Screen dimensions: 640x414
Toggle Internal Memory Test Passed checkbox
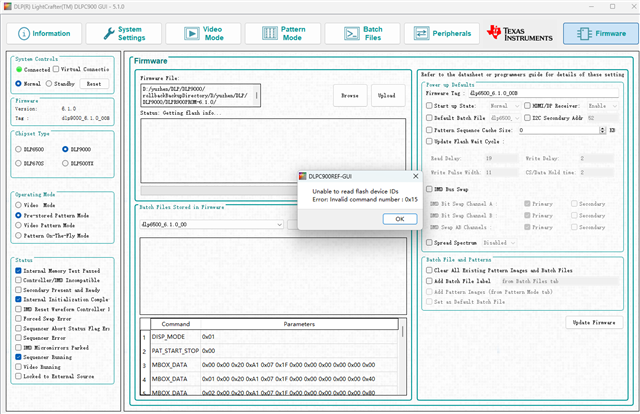[x=18, y=271]
